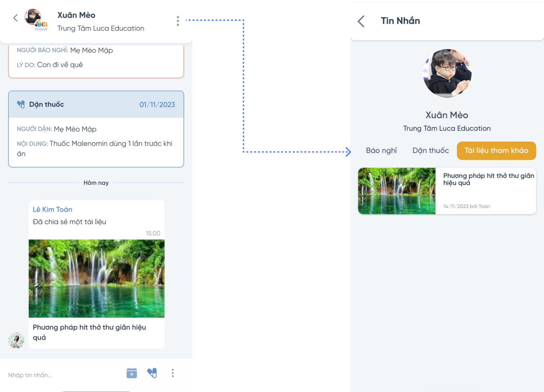Go back from Tin Nhắn screen

coord(361,21)
